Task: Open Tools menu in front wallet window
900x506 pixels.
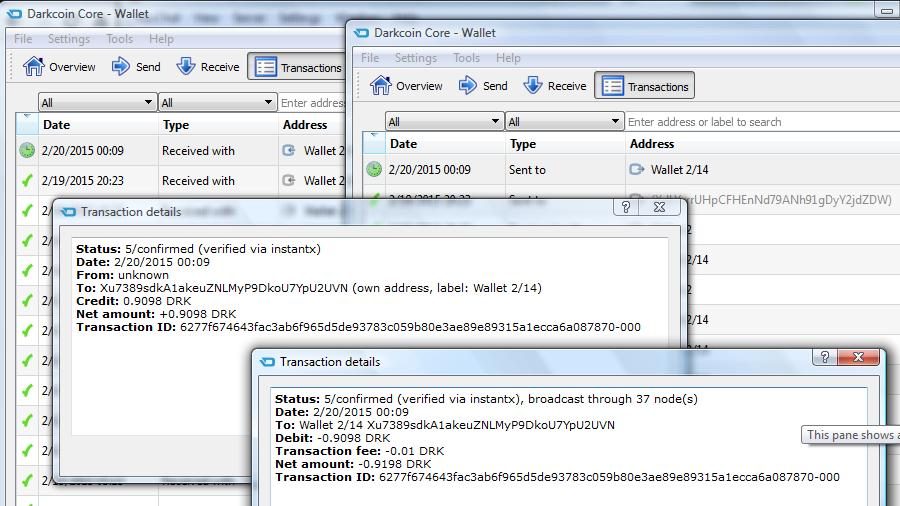Action: pyautogui.click(x=467, y=58)
